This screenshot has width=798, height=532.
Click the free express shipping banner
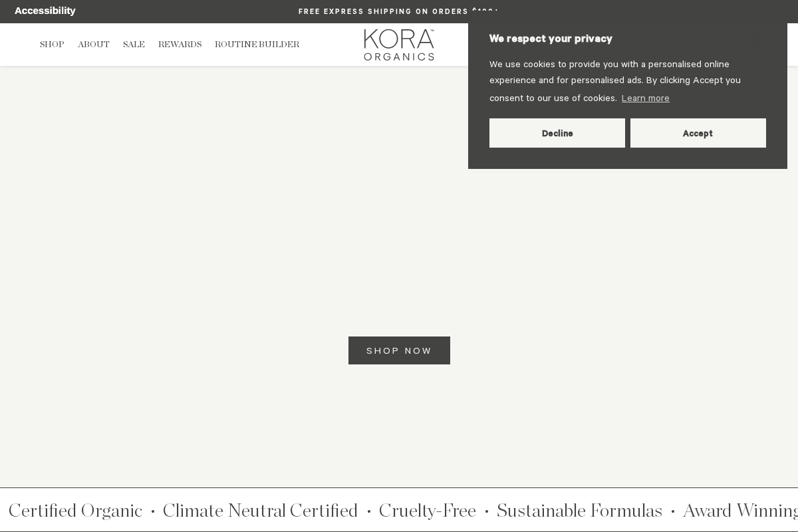399,11
